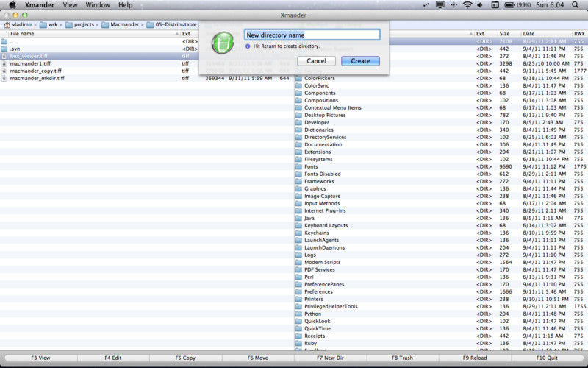Open the Apple menu

point(12,5)
